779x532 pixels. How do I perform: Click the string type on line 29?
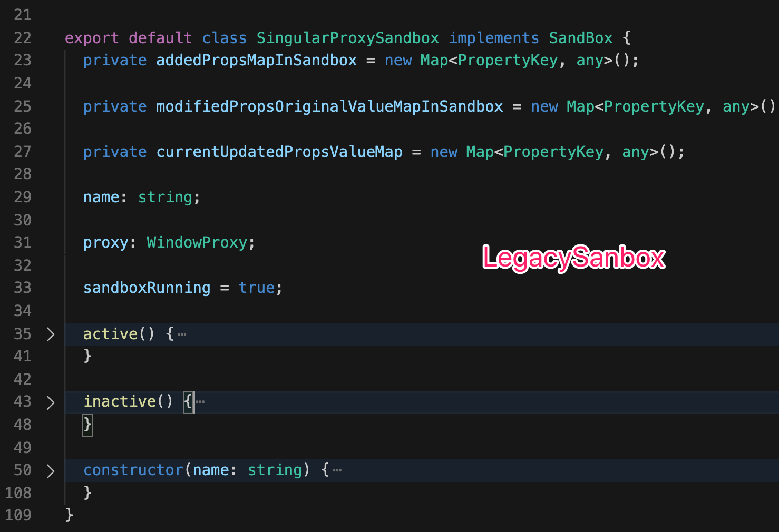[165, 198]
